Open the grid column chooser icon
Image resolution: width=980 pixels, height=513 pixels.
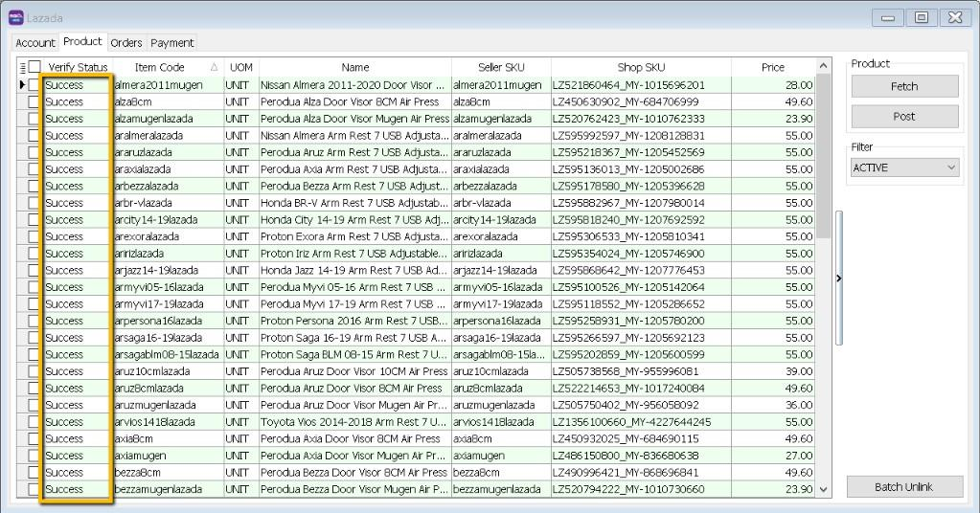tap(22, 67)
